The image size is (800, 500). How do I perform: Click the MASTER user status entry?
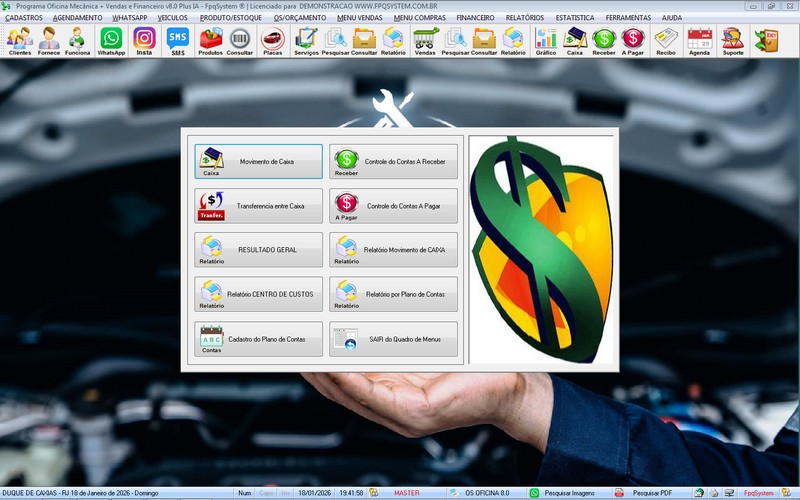(x=407, y=493)
